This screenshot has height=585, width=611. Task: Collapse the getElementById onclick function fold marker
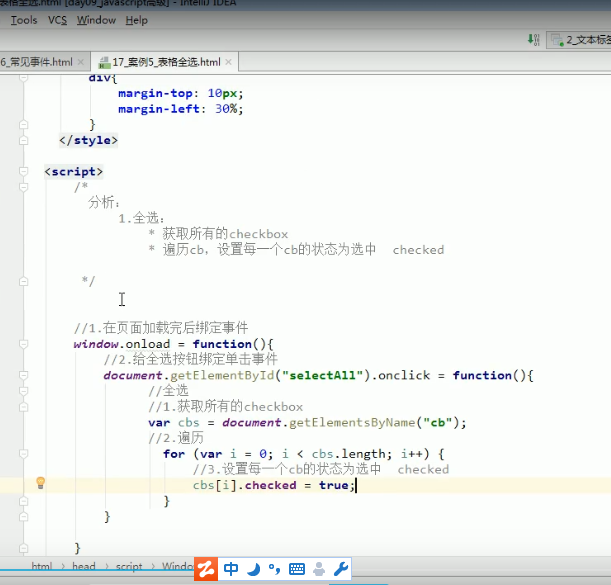click(x=24, y=375)
